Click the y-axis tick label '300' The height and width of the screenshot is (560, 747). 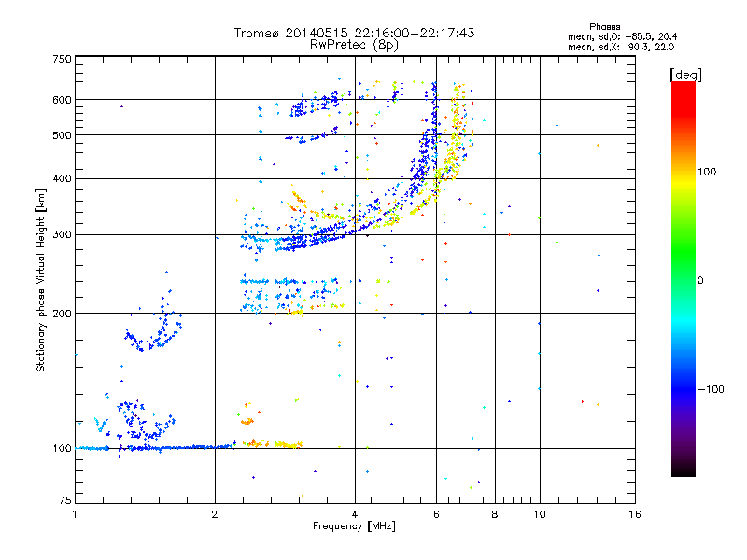pyautogui.click(x=62, y=235)
